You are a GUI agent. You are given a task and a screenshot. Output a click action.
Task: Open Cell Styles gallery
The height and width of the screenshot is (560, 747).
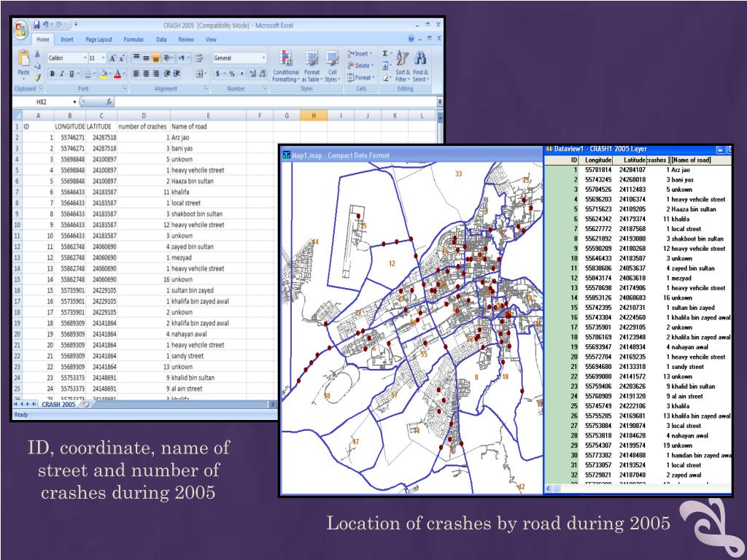click(332, 66)
